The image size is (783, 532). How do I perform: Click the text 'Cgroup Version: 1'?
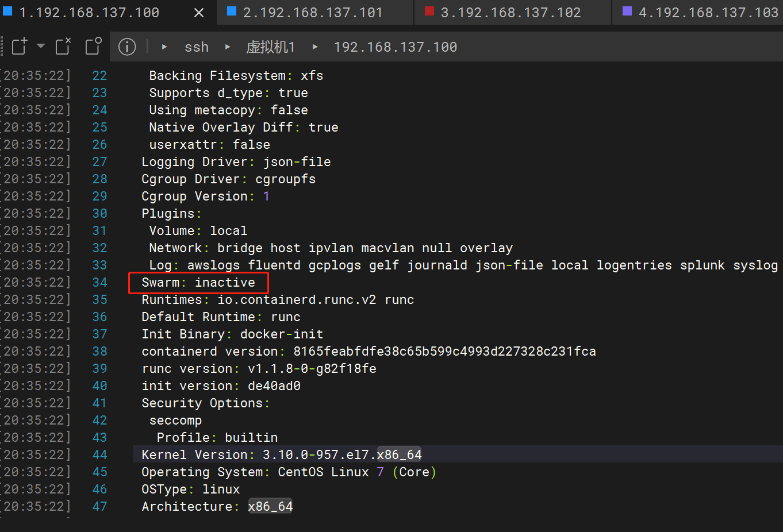coord(206,196)
